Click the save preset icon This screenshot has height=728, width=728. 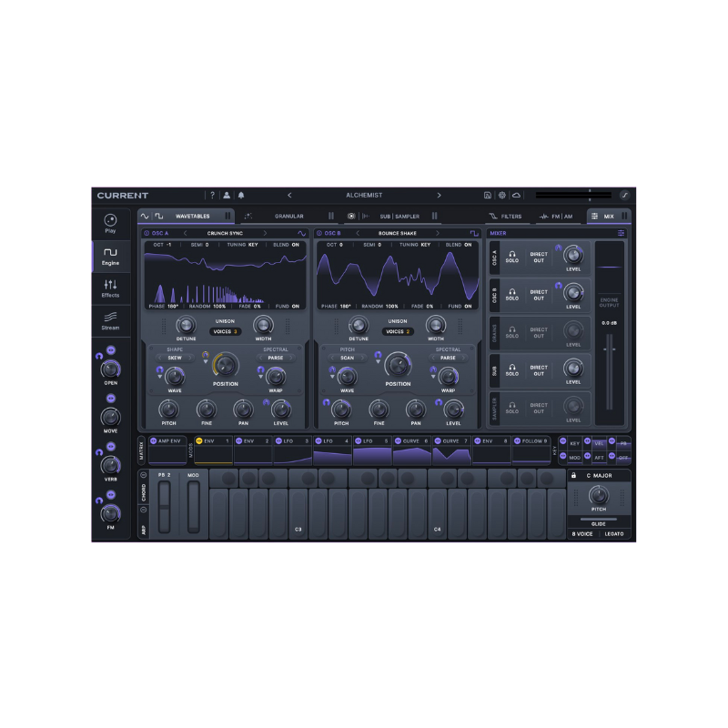pos(488,195)
